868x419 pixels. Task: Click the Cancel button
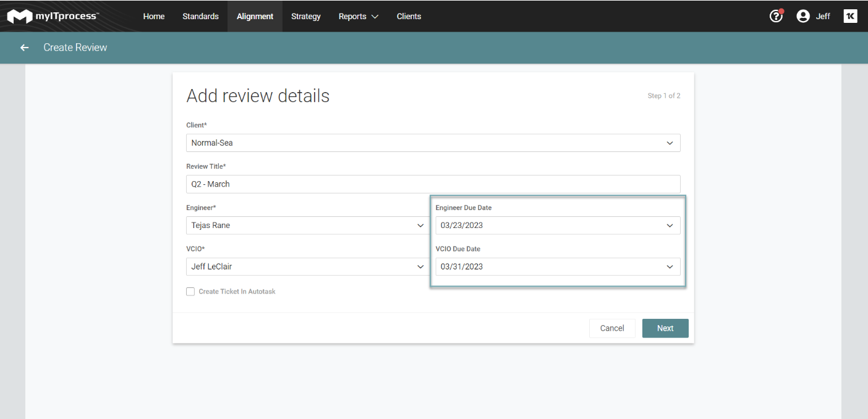pyautogui.click(x=612, y=328)
